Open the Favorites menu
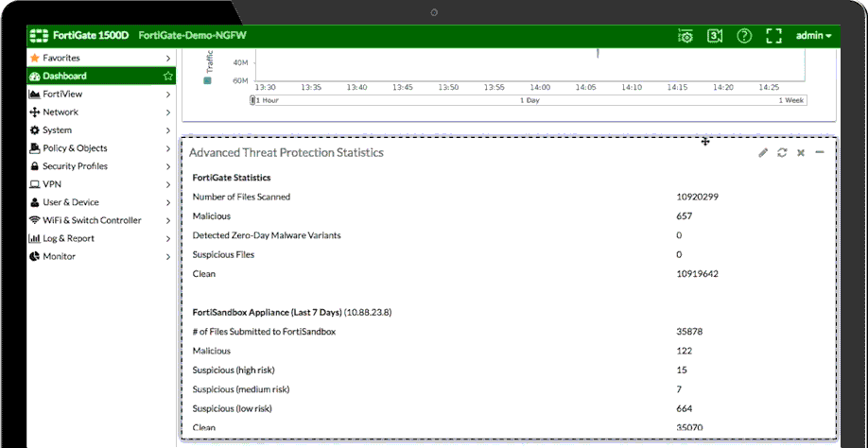 [101, 58]
